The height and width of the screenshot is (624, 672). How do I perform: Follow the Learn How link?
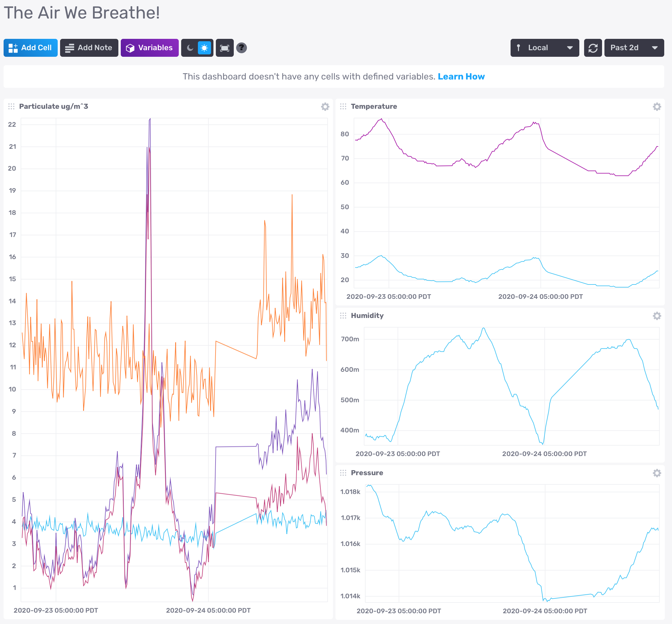(x=461, y=77)
